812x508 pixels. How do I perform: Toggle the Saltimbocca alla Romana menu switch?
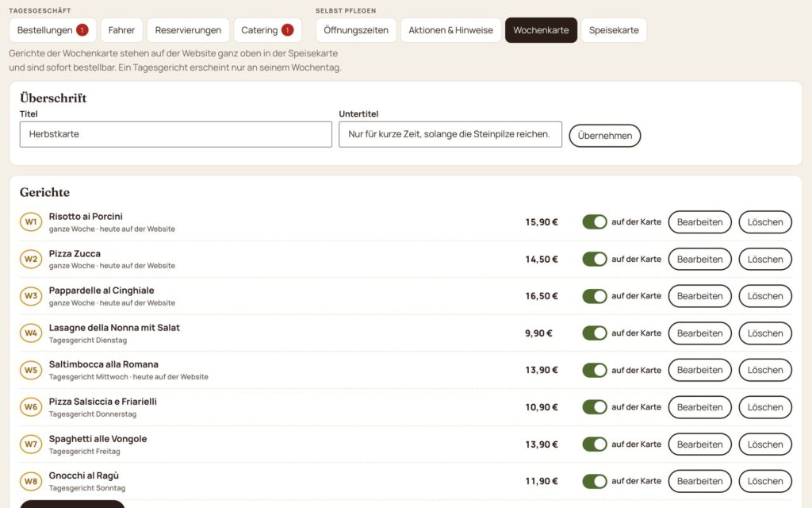(595, 370)
